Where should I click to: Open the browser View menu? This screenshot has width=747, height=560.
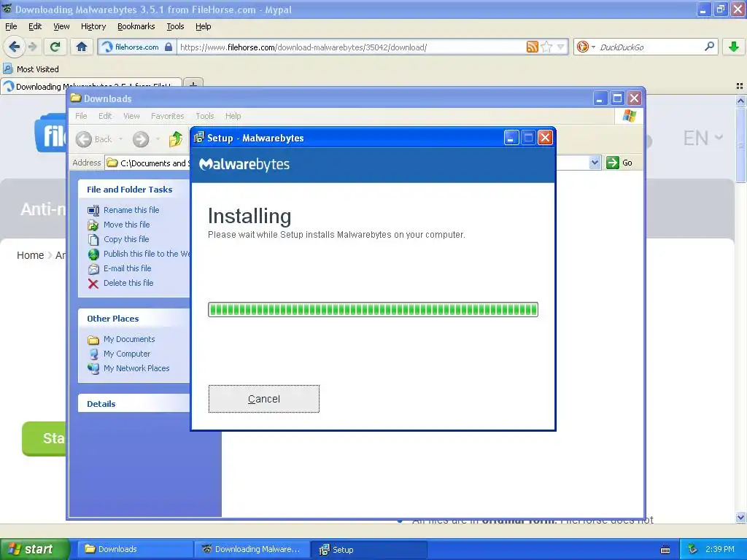61,26
